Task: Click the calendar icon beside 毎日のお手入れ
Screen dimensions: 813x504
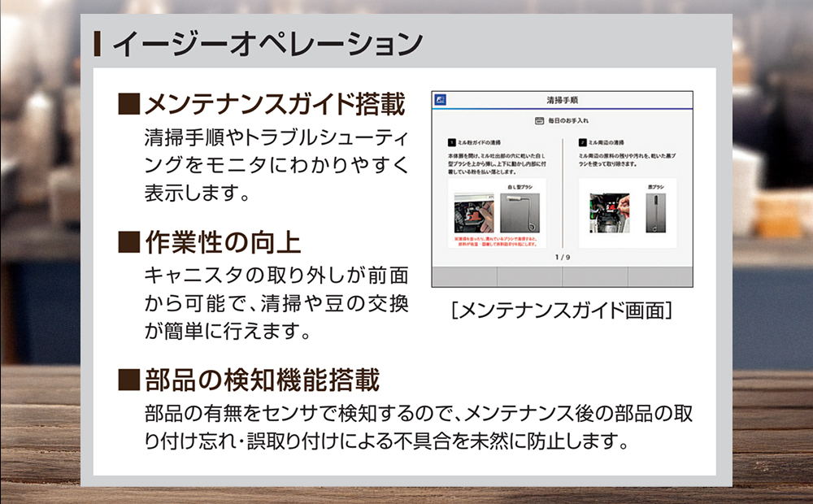Action: tap(537, 120)
